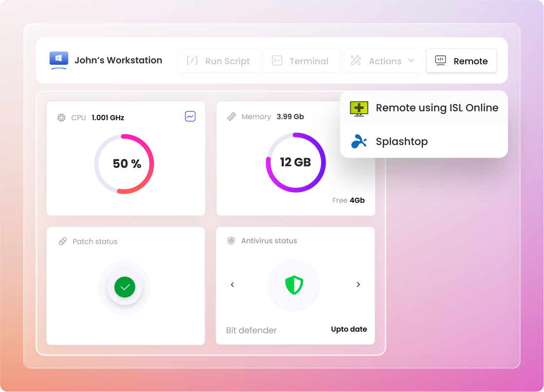544x392 pixels.
Task: Click the Run Script button
Action: (219, 61)
